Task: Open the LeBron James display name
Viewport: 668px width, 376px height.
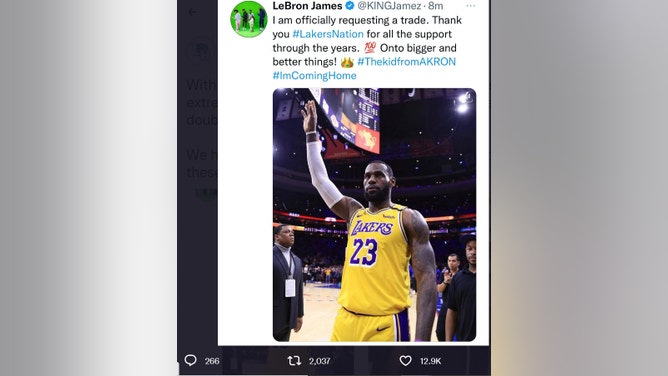Action: (x=307, y=6)
